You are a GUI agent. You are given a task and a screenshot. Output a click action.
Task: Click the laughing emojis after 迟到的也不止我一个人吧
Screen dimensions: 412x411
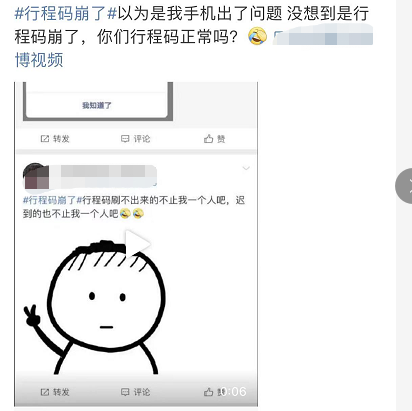coord(132,213)
